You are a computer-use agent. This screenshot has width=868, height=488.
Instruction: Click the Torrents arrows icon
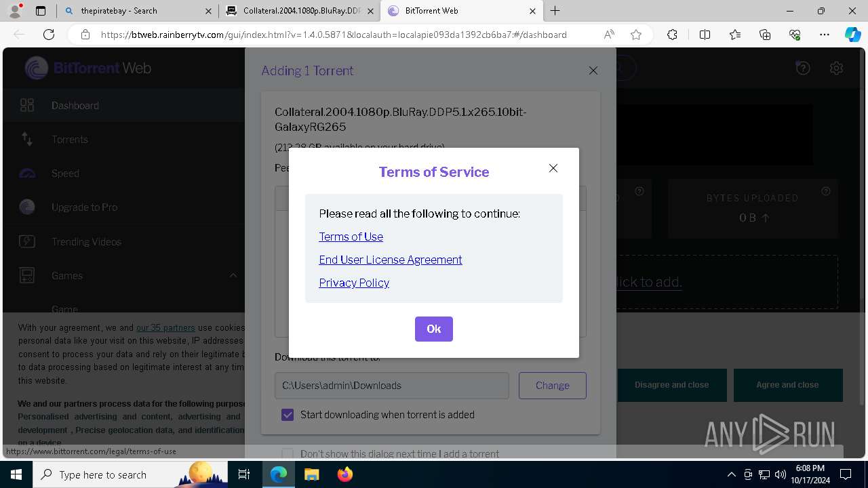(x=27, y=139)
